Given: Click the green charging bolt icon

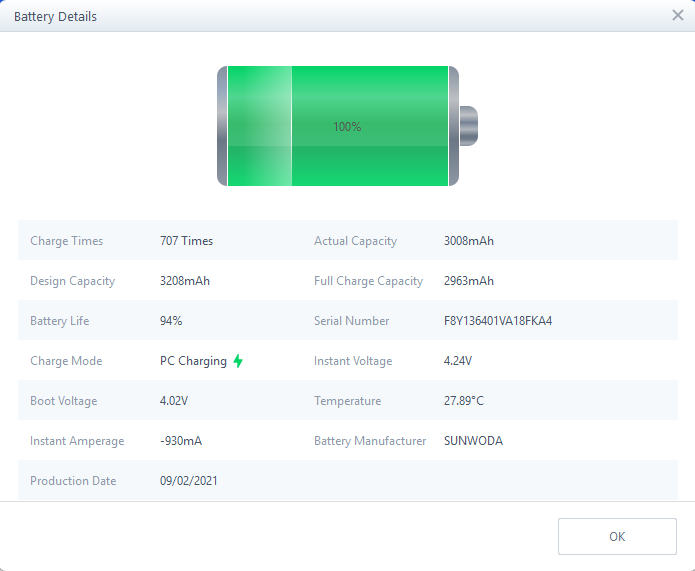Looking at the screenshot, I should (238, 361).
